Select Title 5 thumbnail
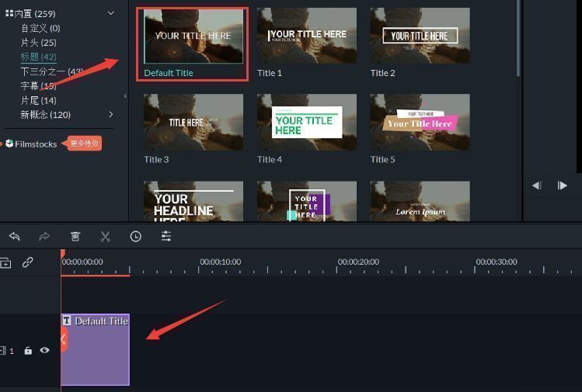This screenshot has width=582, height=392. coord(420,122)
